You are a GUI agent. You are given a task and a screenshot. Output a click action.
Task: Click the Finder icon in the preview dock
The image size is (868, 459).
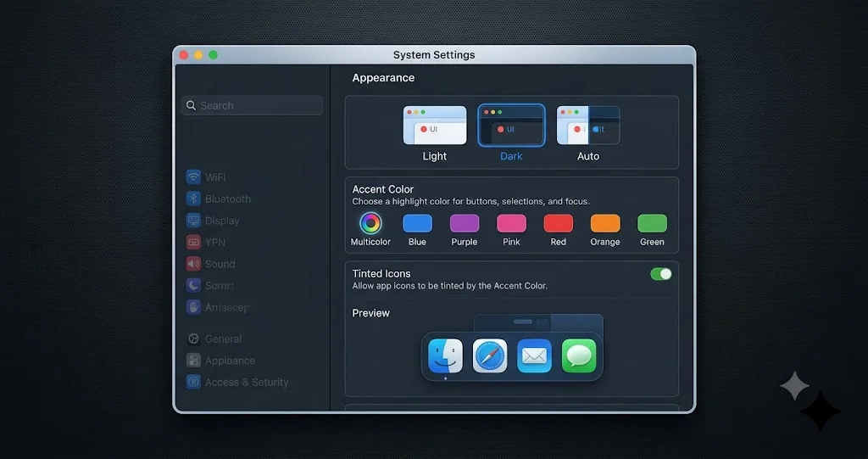coord(445,355)
